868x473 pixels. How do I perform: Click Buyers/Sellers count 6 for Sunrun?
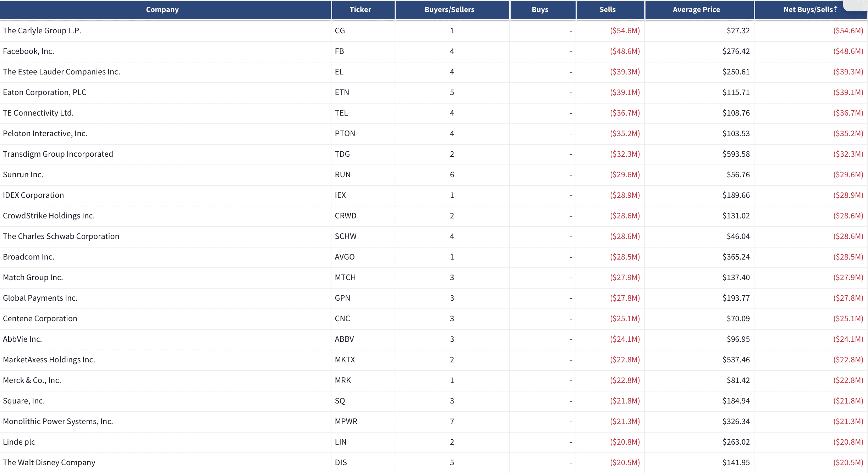pos(452,174)
